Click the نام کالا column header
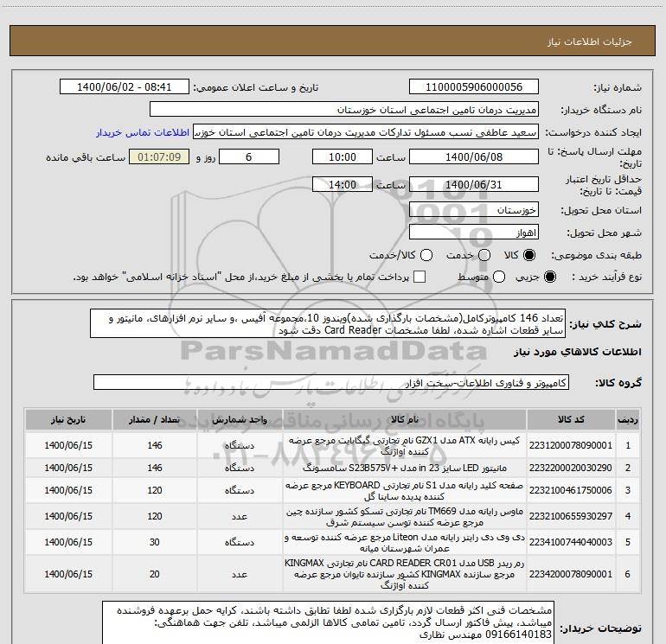 405,419
